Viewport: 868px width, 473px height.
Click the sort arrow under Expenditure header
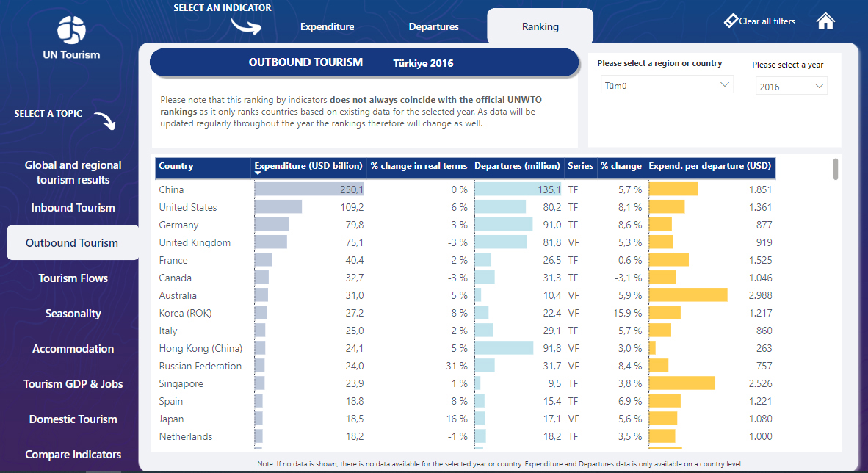pyautogui.click(x=258, y=174)
